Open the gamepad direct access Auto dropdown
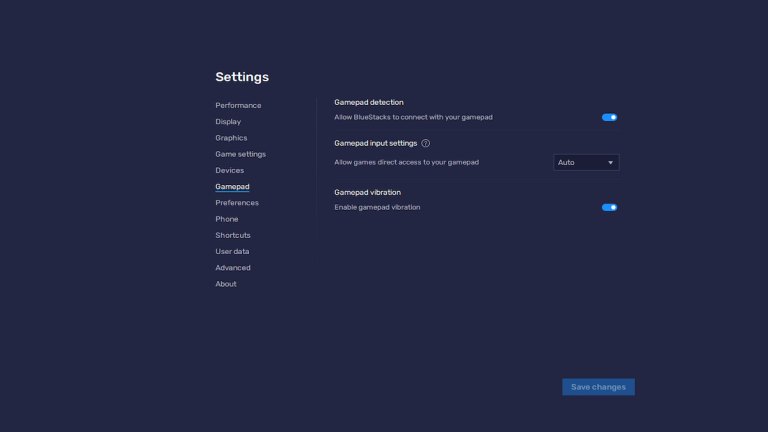The width and height of the screenshot is (768, 432). click(586, 162)
